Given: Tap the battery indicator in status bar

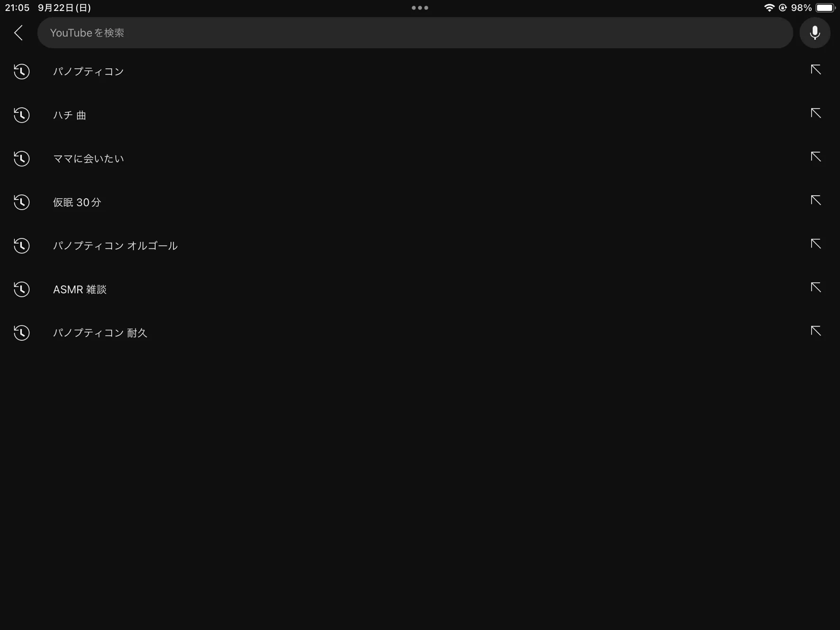Looking at the screenshot, I should coord(825,8).
